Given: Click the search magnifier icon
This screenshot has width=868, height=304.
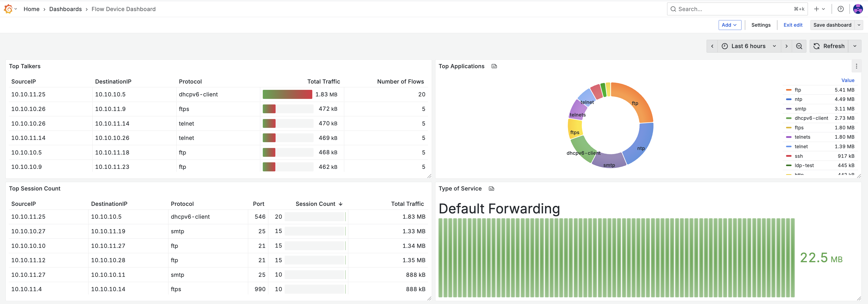Looking at the screenshot, I should pos(673,9).
